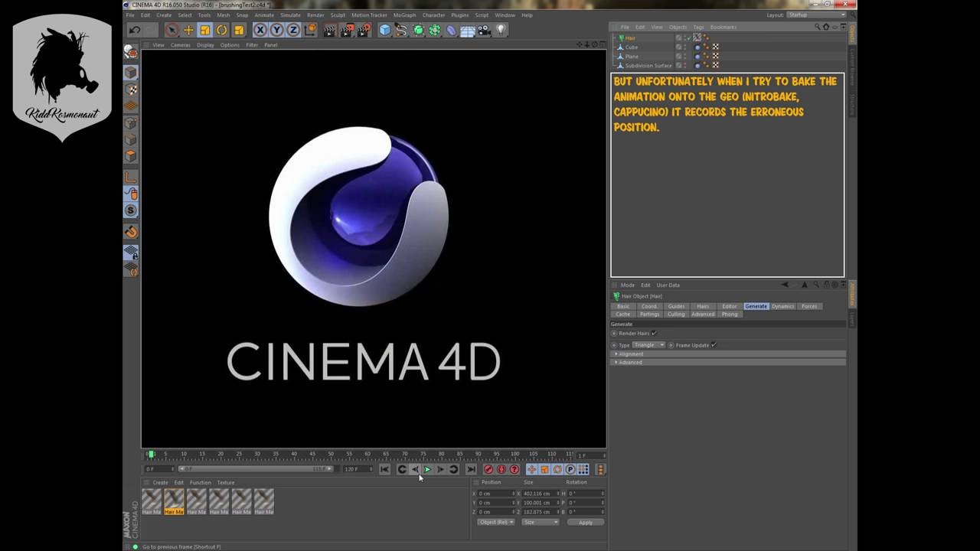
Task: Click the Autokeying record icon
Action: (x=501, y=469)
